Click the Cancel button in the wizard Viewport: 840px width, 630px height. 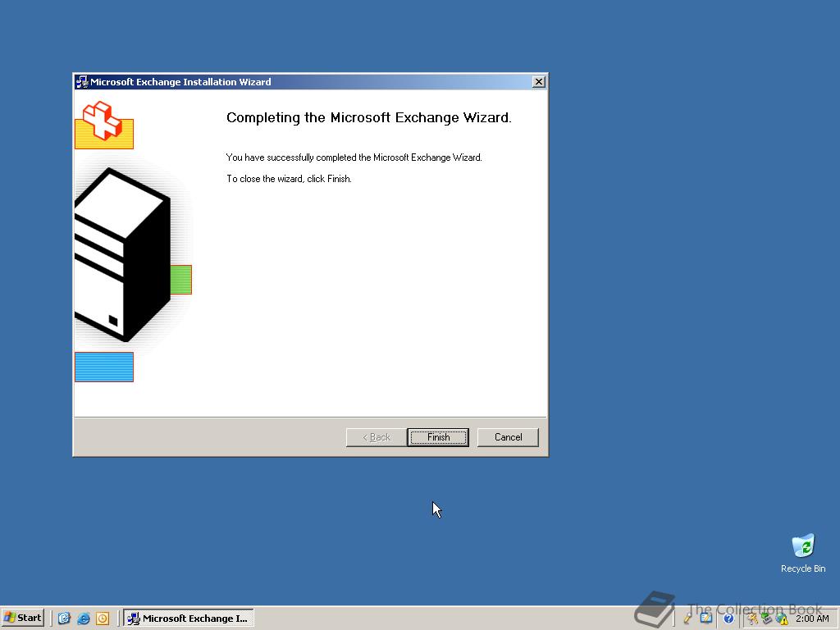pos(508,437)
